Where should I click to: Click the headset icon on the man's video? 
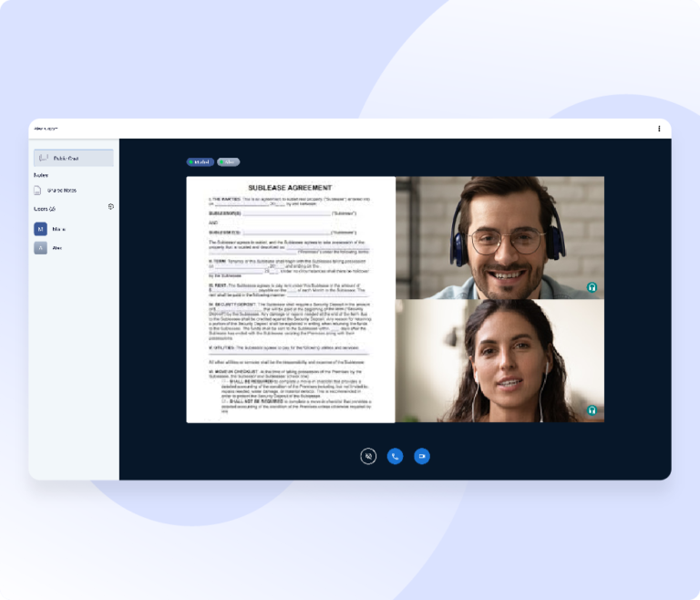[592, 287]
